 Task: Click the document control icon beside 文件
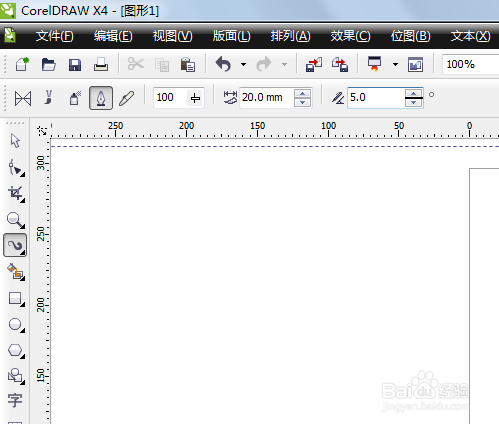pyautogui.click(x=10, y=35)
